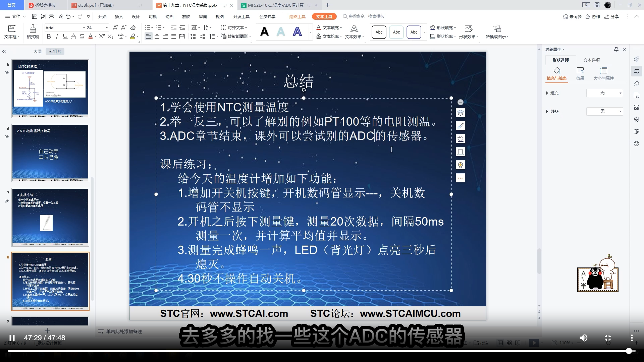Viewport: 644px width, 362px height.
Task: Apply subscript formatting
Action: [110, 37]
